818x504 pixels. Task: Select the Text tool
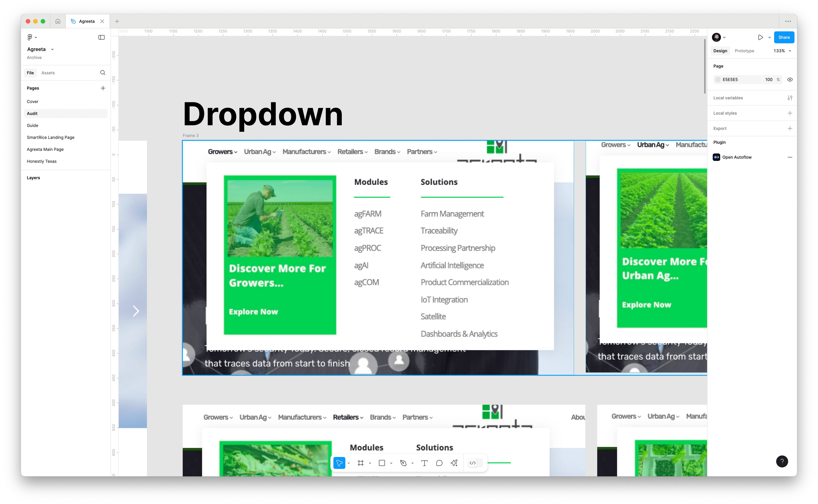(x=424, y=463)
